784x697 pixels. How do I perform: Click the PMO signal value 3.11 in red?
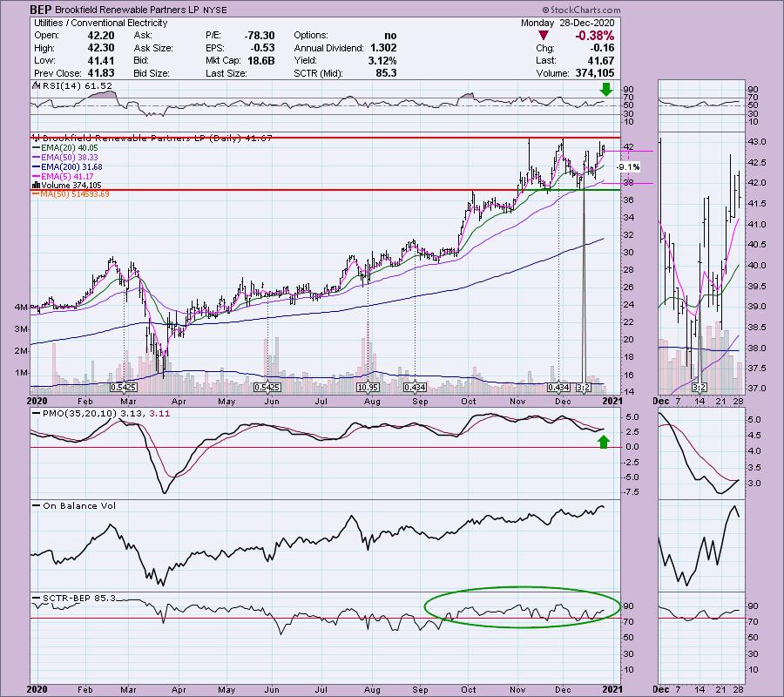[x=159, y=414]
